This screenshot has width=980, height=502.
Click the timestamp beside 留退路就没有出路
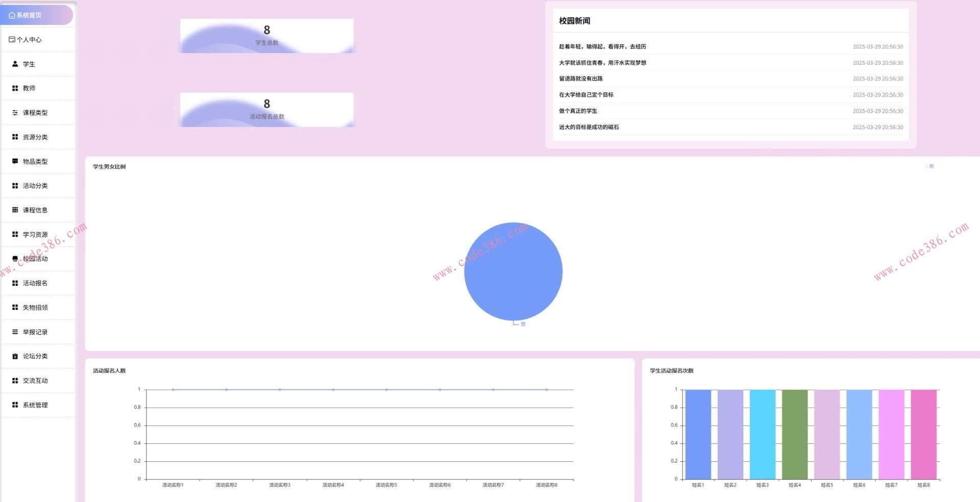(x=878, y=79)
